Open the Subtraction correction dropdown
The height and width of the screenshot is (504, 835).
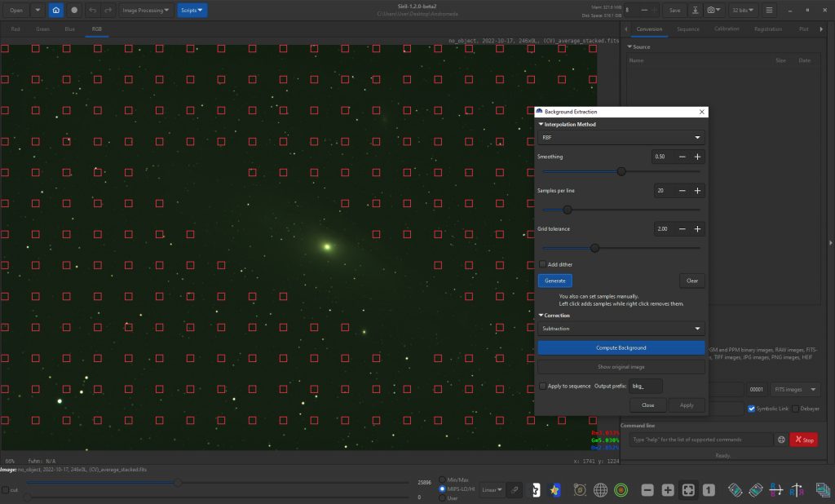[621, 329]
